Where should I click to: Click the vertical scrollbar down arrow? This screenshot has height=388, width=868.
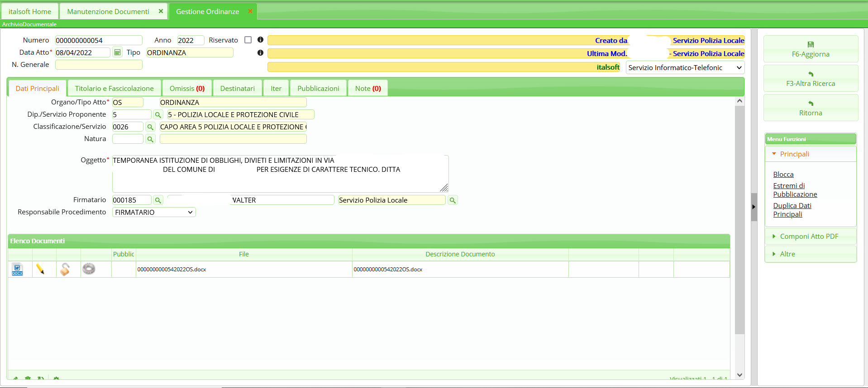point(739,374)
